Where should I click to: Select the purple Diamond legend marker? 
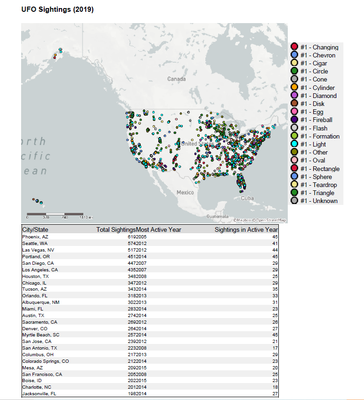pos(294,95)
